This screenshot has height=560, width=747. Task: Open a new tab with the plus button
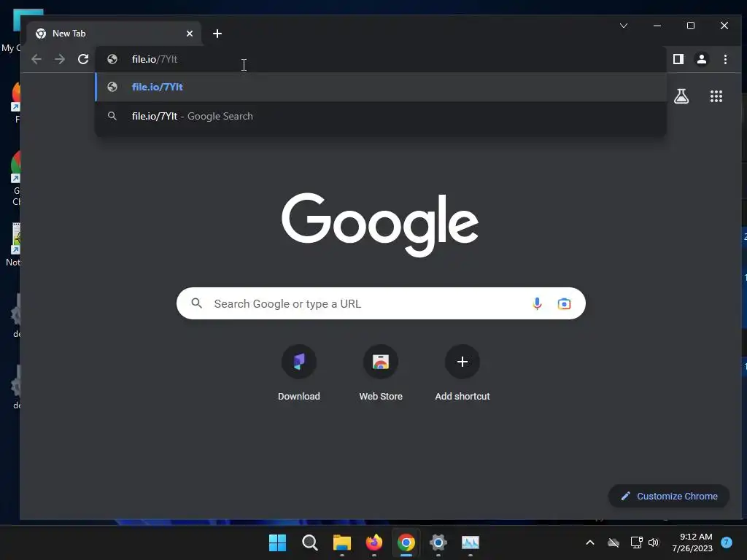(x=217, y=34)
